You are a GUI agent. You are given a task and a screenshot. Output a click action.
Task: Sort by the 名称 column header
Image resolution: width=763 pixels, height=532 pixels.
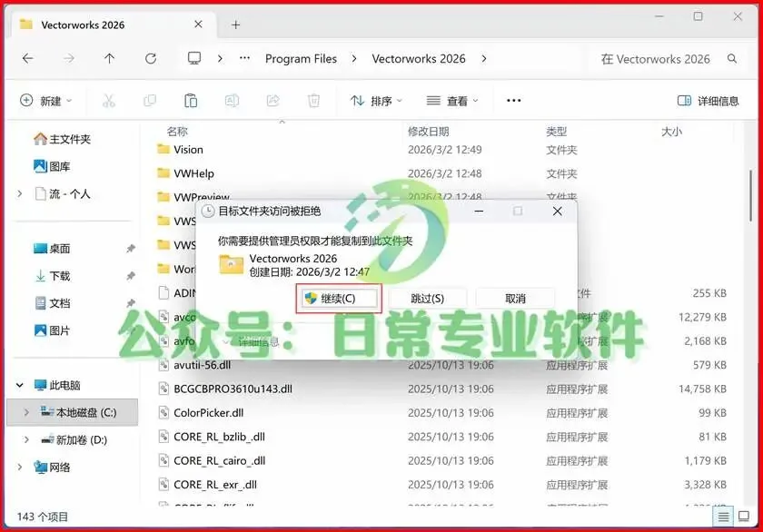177,132
